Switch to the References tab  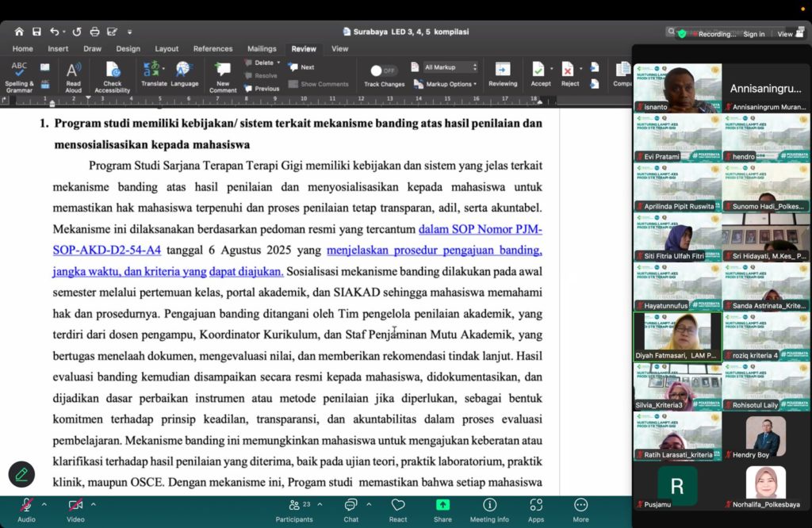point(213,48)
